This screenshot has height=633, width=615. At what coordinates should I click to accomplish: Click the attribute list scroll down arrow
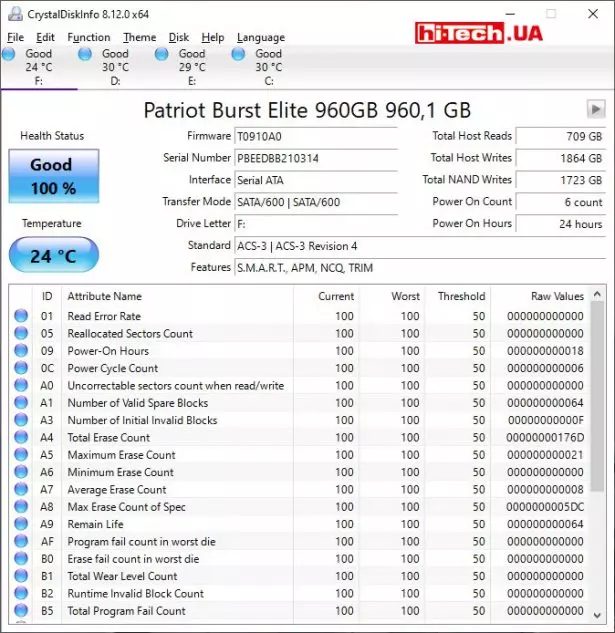click(597, 615)
